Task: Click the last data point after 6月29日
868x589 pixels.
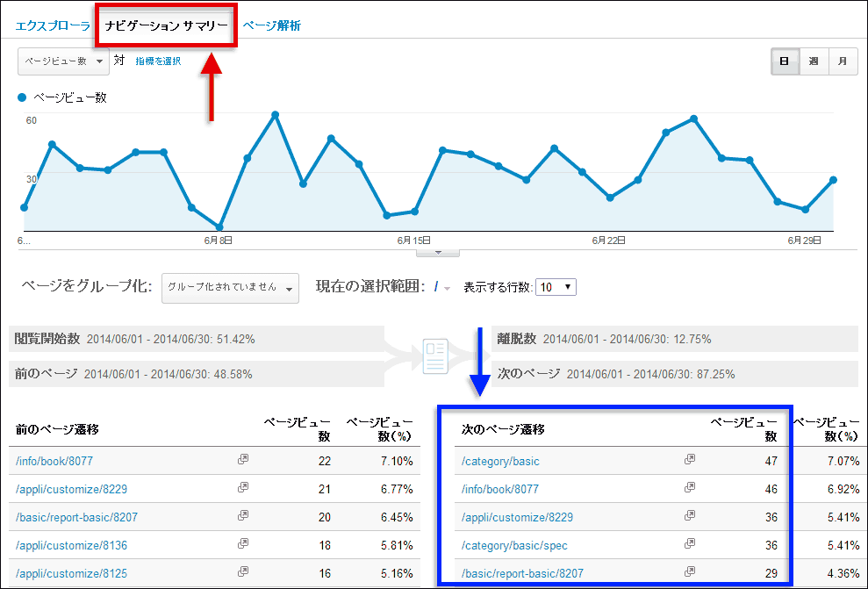Action: (x=833, y=180)
